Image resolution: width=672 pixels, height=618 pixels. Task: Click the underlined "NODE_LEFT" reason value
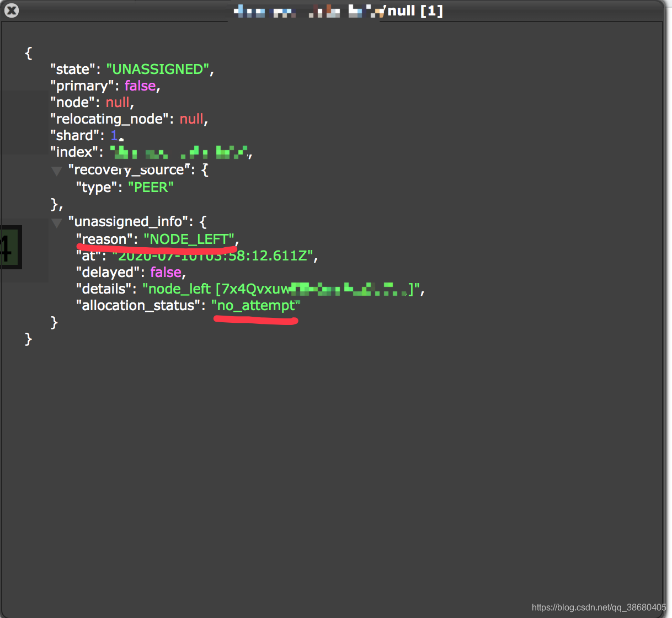point(189,239)
